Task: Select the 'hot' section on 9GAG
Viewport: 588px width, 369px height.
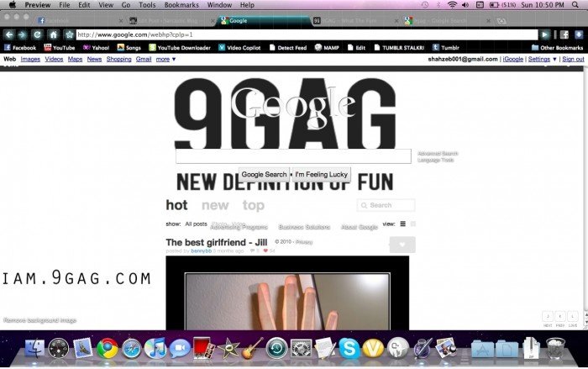Action: tap(176, 205)
